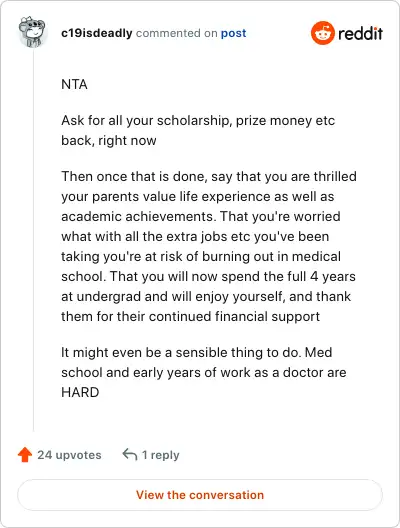Click the "View the conversation" button

(200, 495)
